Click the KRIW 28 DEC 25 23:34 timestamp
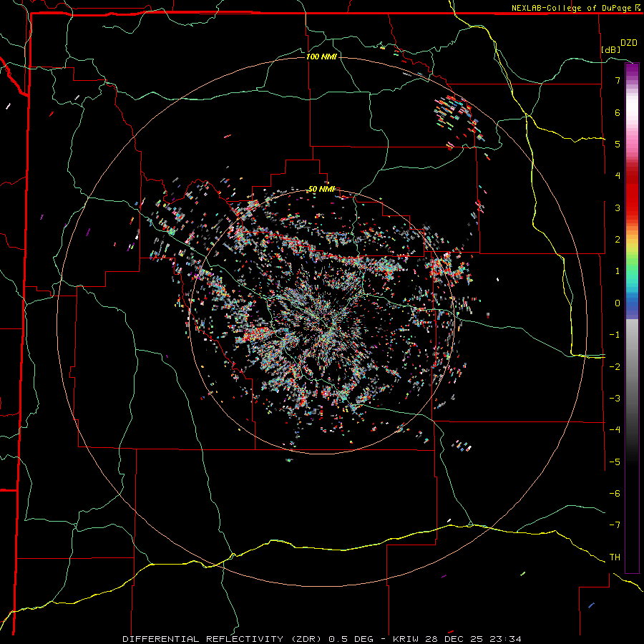The height and width of the screenshot is (644, 644). [457, 639]
